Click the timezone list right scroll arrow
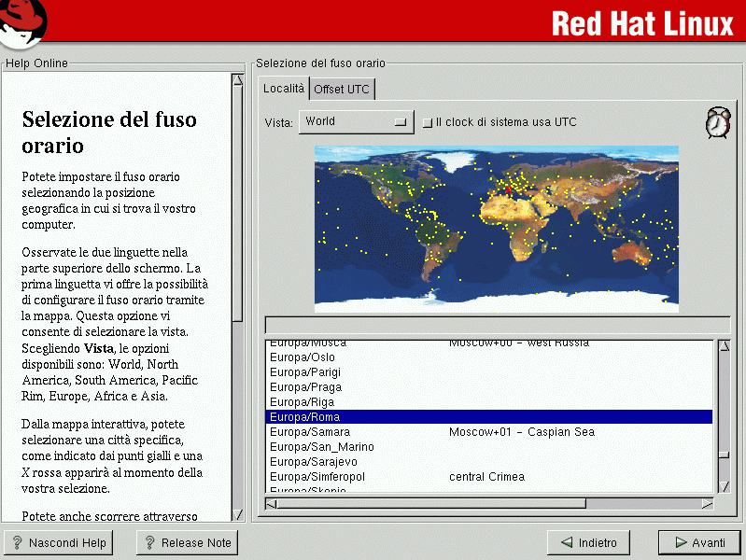The width and height of the screenshot is (746, 560). pyautogui.click(x=707, y=504)
